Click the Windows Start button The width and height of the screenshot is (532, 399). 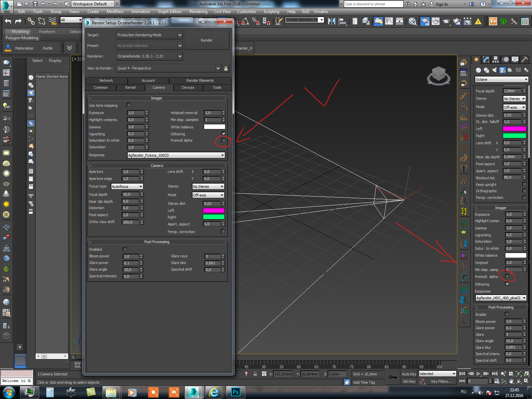point(9,392)
